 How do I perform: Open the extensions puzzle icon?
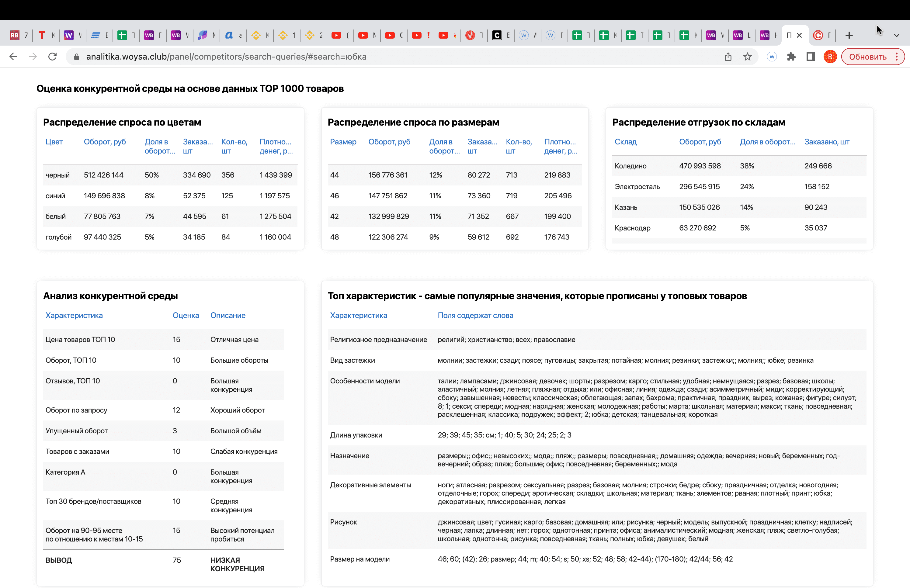click(x=791, y=57)
